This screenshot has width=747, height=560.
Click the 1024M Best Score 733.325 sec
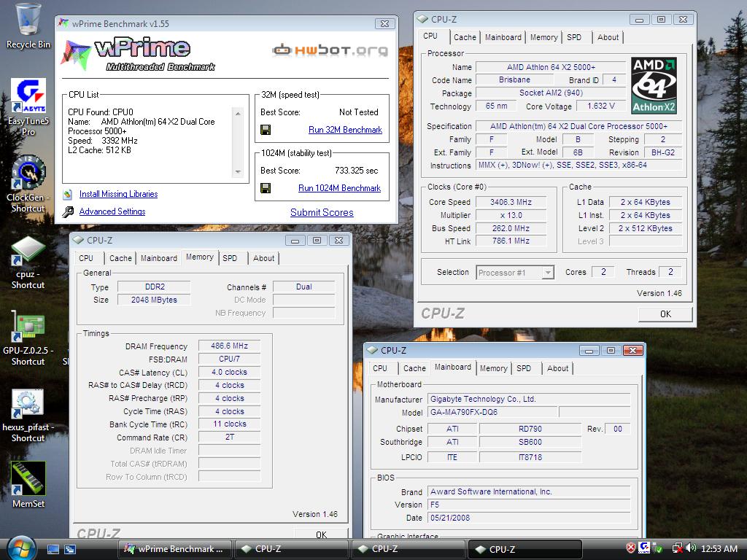(356, 171)
